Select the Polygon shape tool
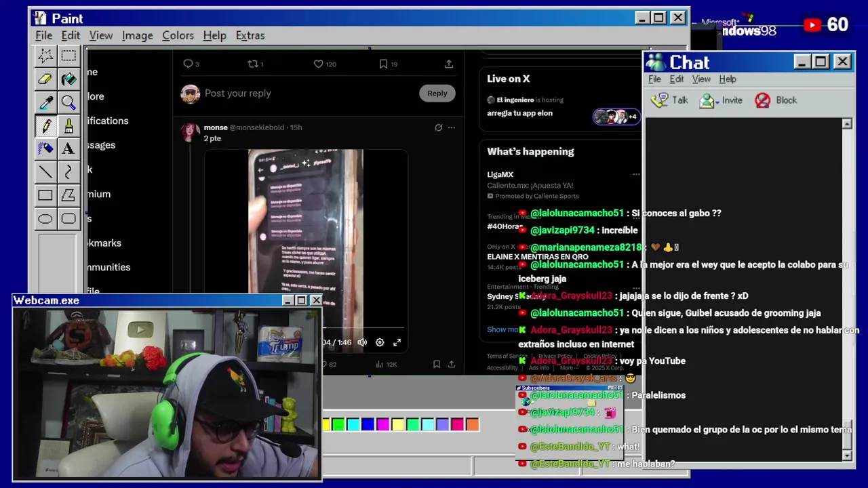The height and width of the screenshot is (488, 868). point(68,195)
